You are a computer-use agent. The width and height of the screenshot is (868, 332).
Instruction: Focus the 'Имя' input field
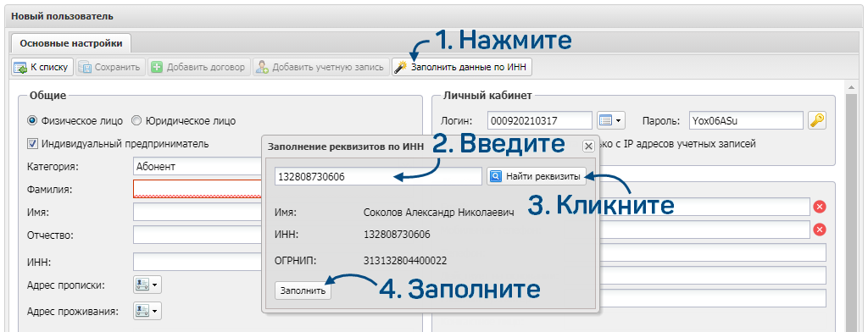tap(197, 212)
